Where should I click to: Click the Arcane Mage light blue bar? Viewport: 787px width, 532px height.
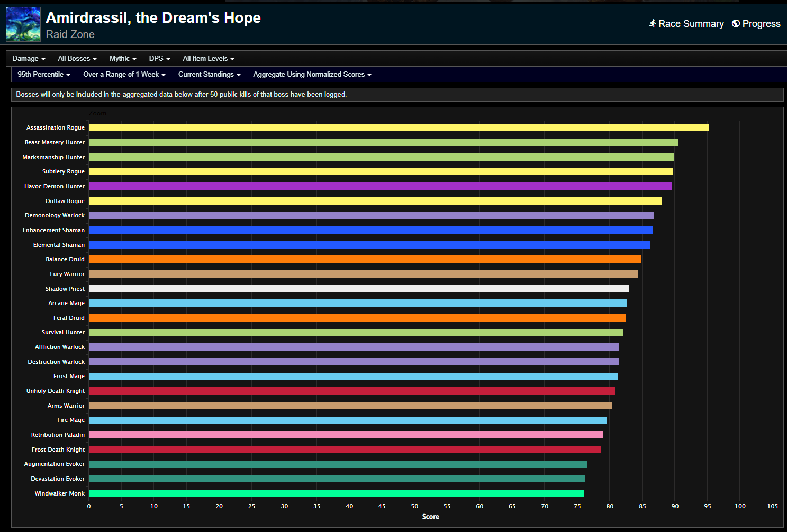point(358,303)
